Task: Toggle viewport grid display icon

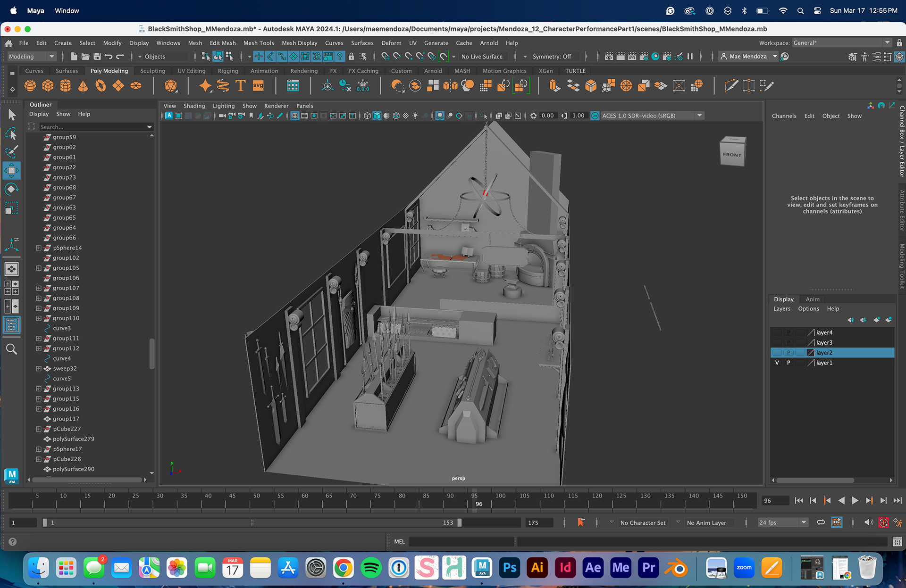Action: pyautogui.click(x=294, y=116)
